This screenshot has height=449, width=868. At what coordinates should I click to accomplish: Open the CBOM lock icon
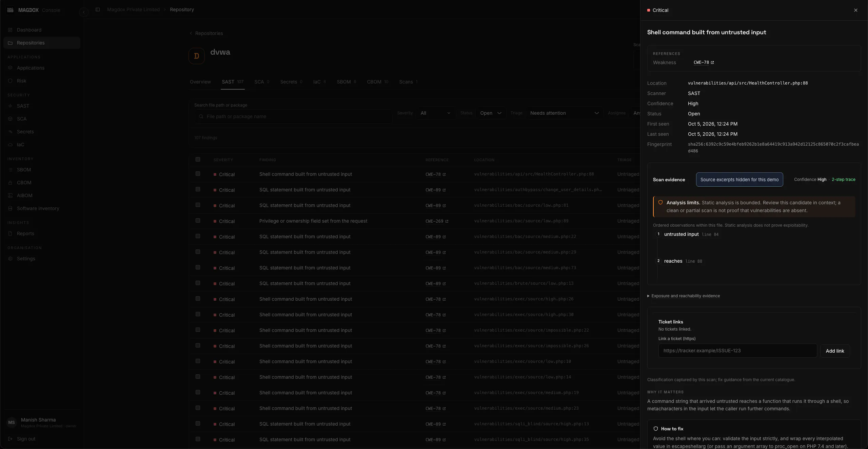click(x=10, y=183)
